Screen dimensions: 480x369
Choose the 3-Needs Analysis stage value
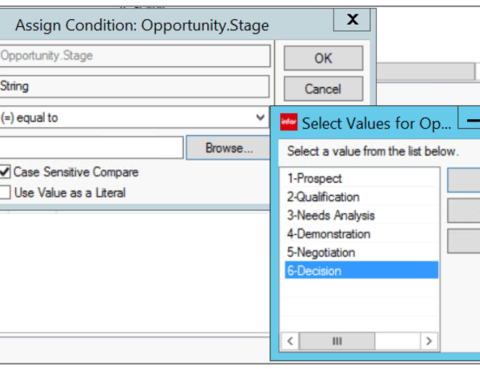(331, 216)
